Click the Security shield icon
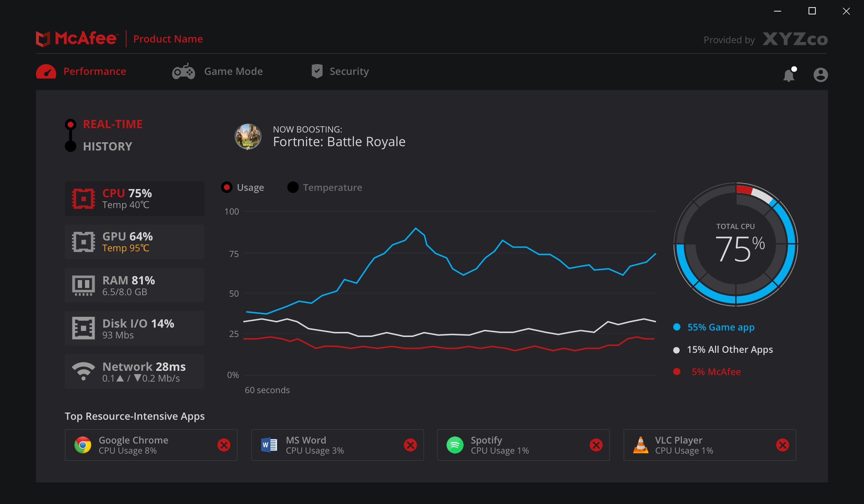864x504 pixels. (x=317, y=71)
